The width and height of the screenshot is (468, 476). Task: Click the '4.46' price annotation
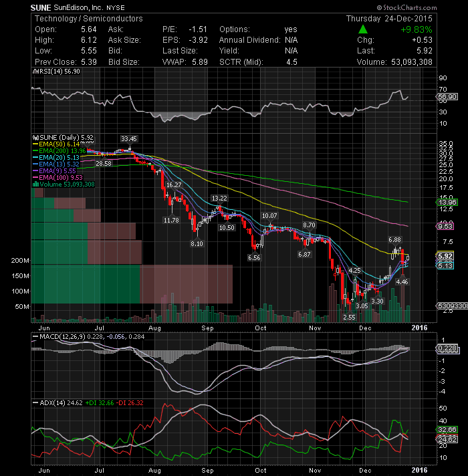coord(402,281)
